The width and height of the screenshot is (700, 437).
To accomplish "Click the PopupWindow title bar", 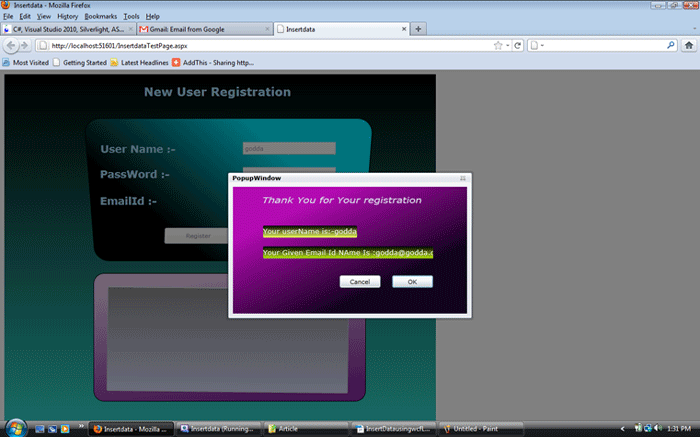I will point(350,178).
